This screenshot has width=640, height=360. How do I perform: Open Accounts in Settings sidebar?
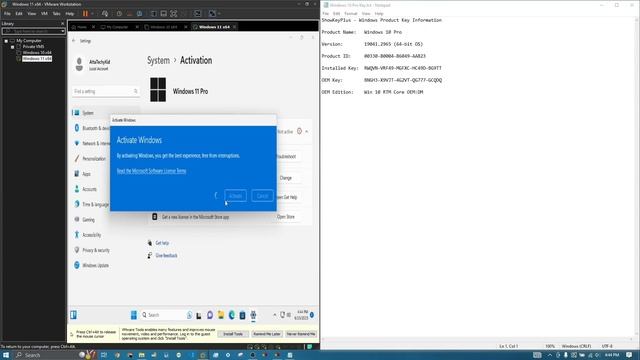point(89,189)
